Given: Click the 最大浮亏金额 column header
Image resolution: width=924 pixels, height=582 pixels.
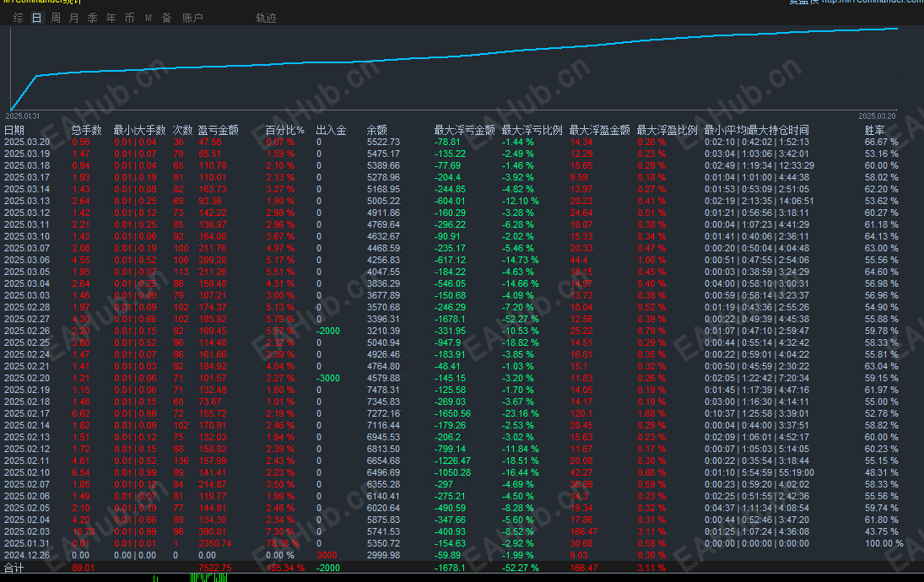Looking at the screenshot, I should pos(464,130).
